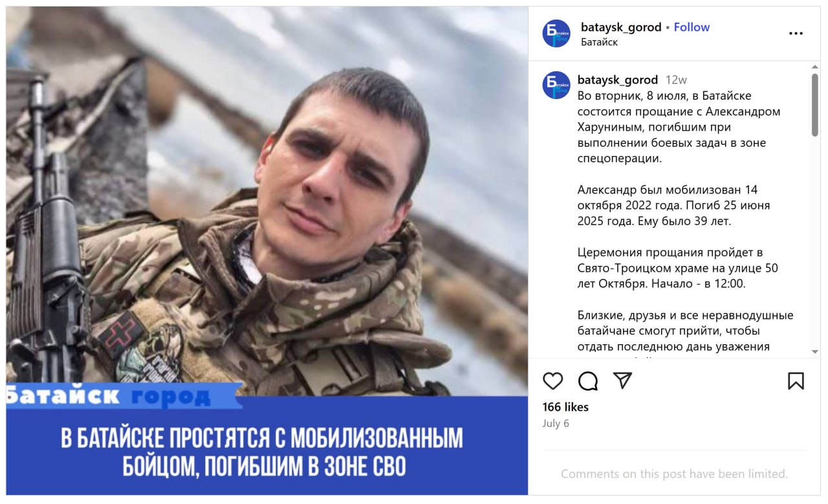The width and height of the screenshot is (828, 504).
Task: Click scrollbar down arrow in caption
Action: [815, 352]
